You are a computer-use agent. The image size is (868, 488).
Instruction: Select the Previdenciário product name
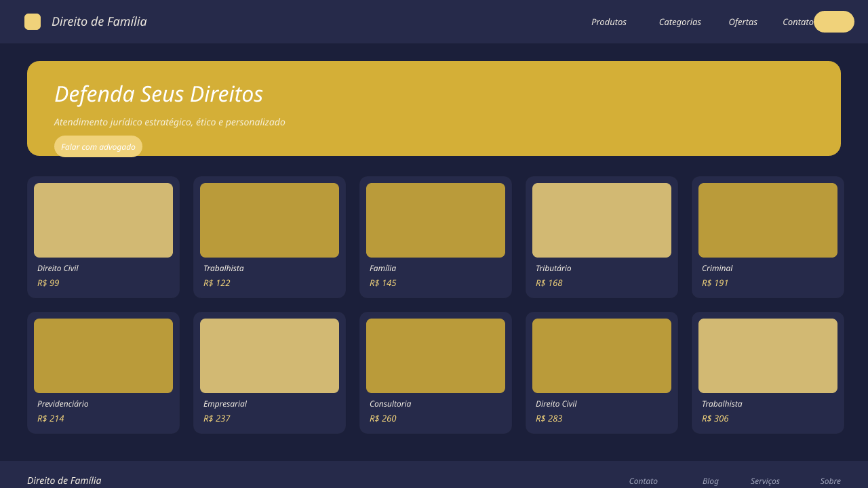point(62,404)
